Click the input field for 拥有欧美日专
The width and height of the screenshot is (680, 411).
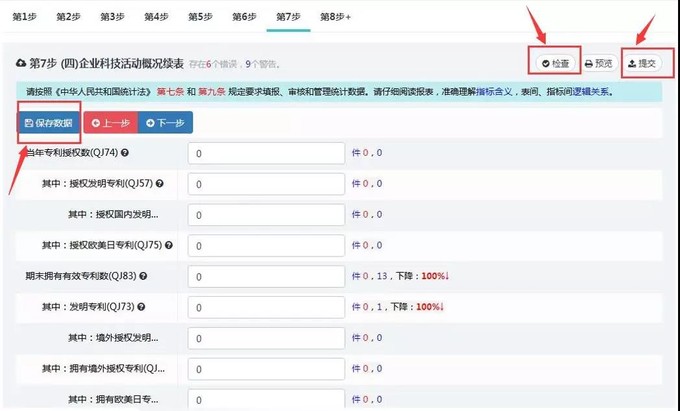pyautogui.click(x=266, y=400)
